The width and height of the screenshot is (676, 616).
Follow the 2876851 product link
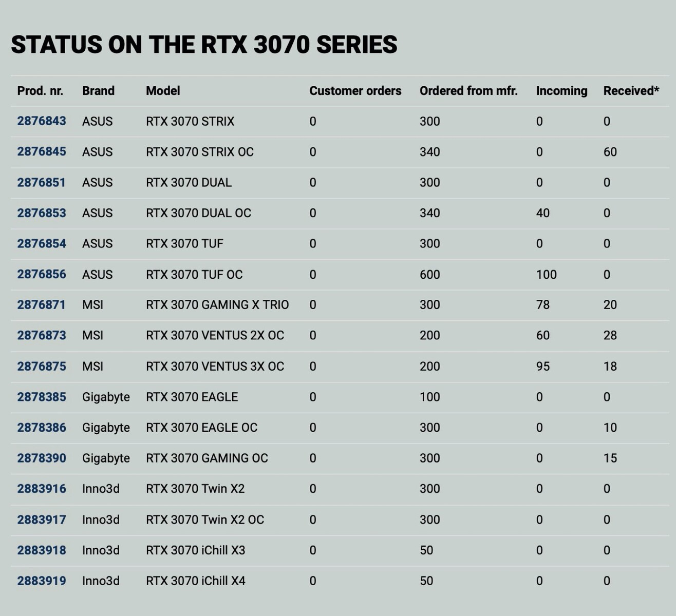42,183
